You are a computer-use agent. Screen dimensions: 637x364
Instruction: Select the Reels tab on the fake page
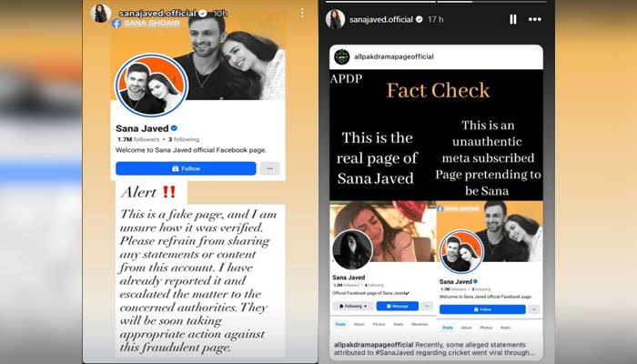505,328
